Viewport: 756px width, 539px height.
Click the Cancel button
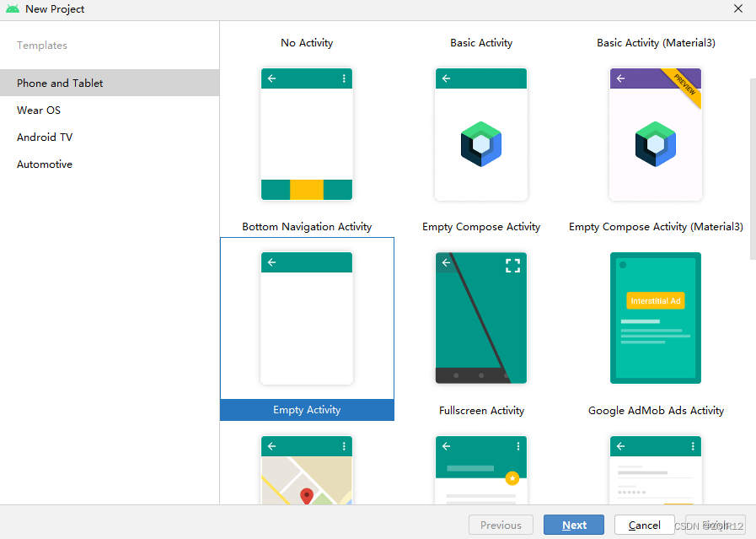[644, 525]
